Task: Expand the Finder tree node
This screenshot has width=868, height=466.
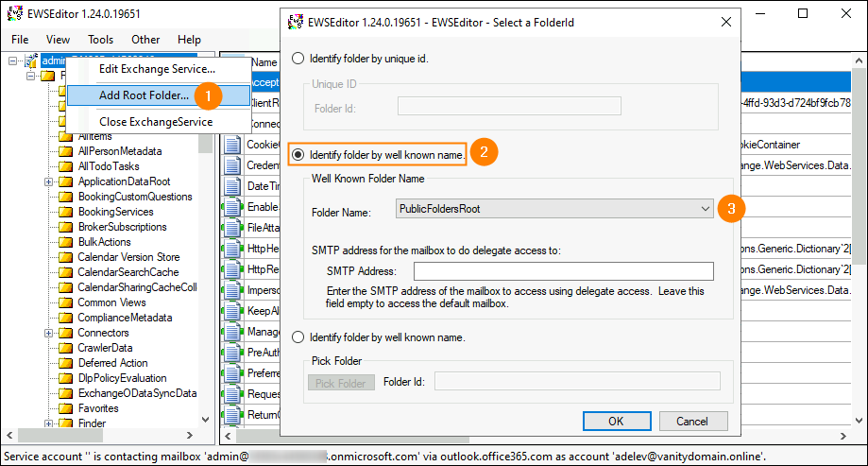Action: pyautogui.click(x=49, y=423)
